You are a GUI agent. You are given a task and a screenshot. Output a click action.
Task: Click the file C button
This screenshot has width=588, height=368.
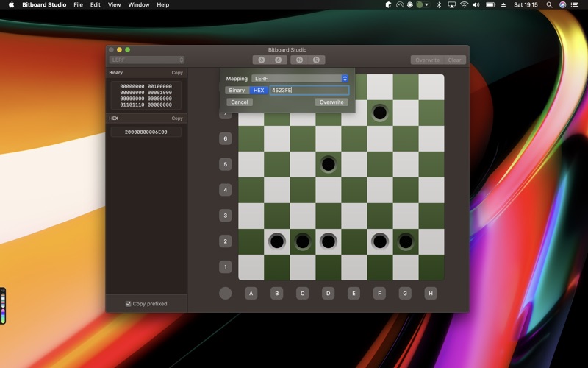coord(303,293)
